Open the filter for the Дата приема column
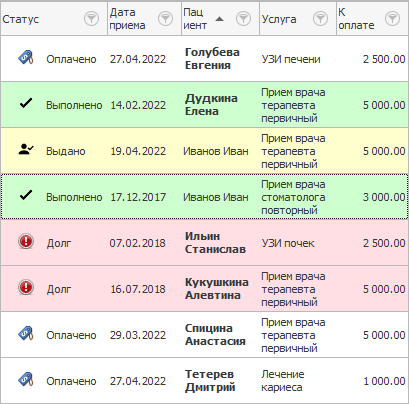 click(x=165, y=19)
